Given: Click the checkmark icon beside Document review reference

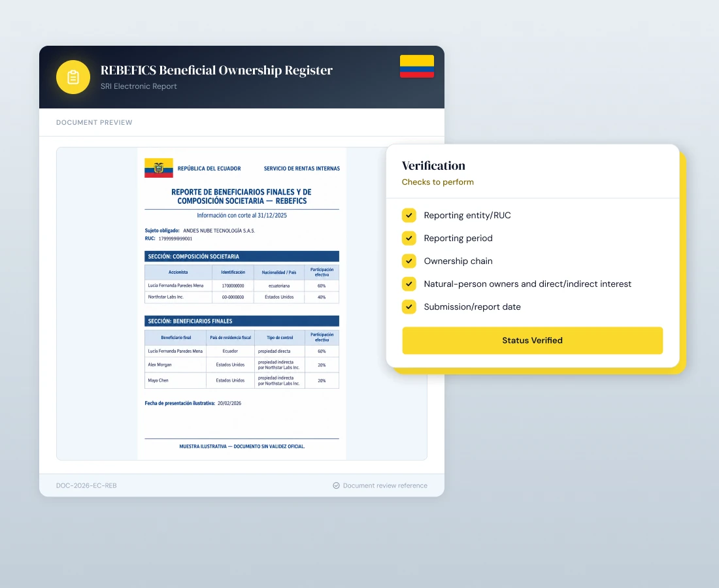Looking at the screenshot, I should [336, 485].
